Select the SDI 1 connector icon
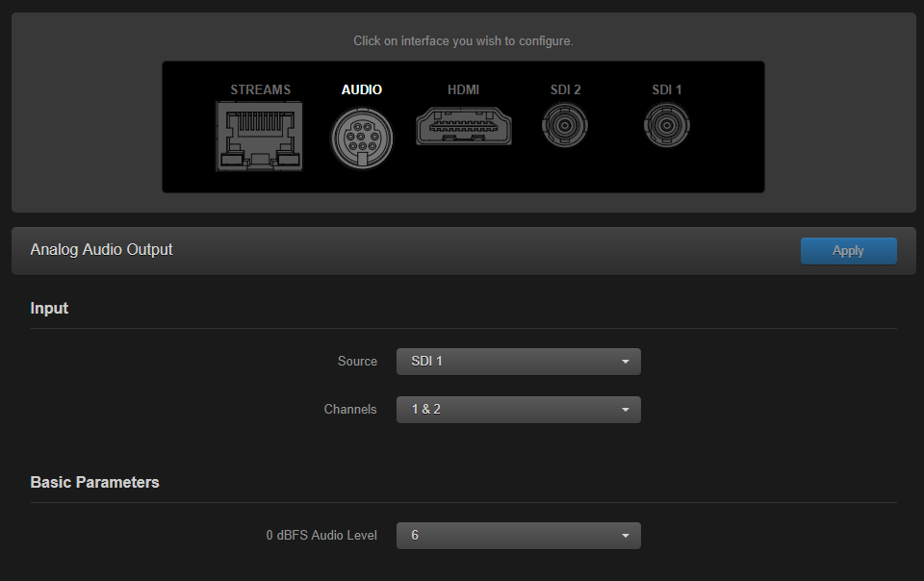This screenshot has width=924, height=581. [x=666, y=125]
